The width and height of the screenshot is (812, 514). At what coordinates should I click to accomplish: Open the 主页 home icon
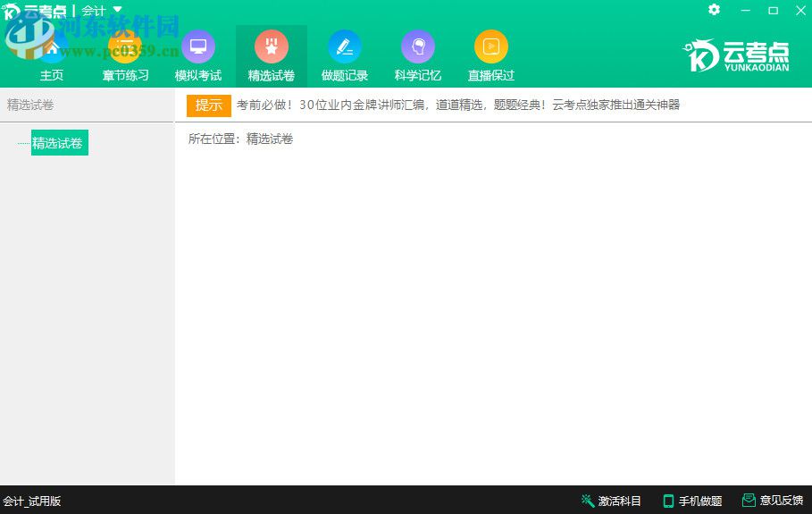[x=51, y=47]
